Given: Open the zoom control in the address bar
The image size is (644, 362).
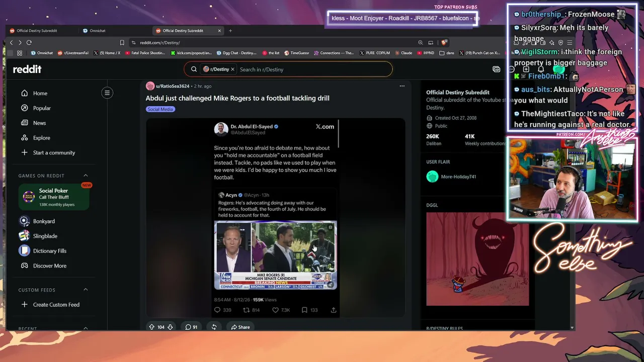Looking at the screenshot, I should click(x=420, y=43).
